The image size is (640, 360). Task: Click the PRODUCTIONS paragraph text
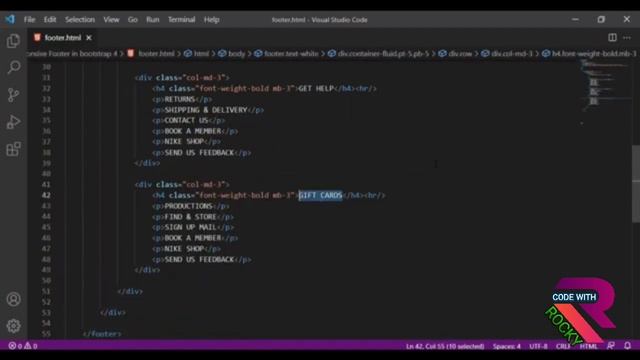click(x=188, y=206)
